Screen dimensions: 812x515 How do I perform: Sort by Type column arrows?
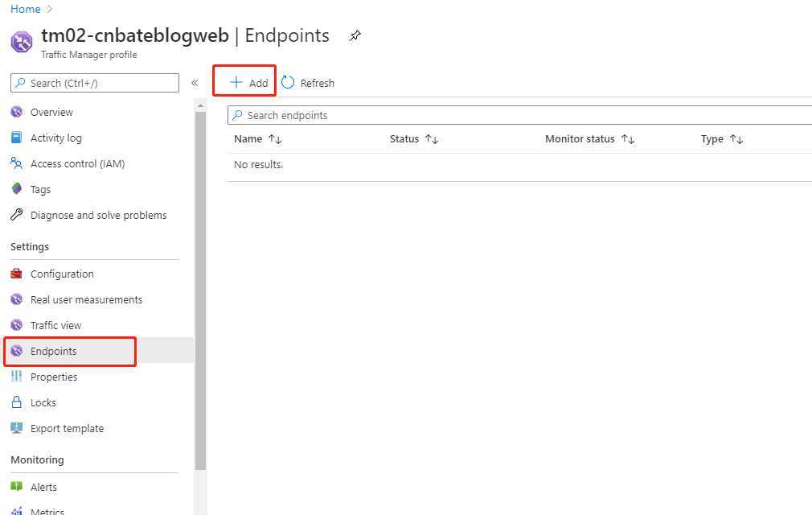[736, 139]
